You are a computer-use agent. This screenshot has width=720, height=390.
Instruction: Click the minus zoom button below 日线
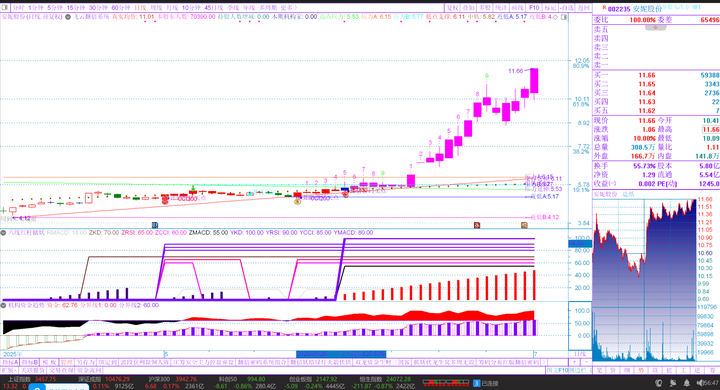click(x=585, y=362)
